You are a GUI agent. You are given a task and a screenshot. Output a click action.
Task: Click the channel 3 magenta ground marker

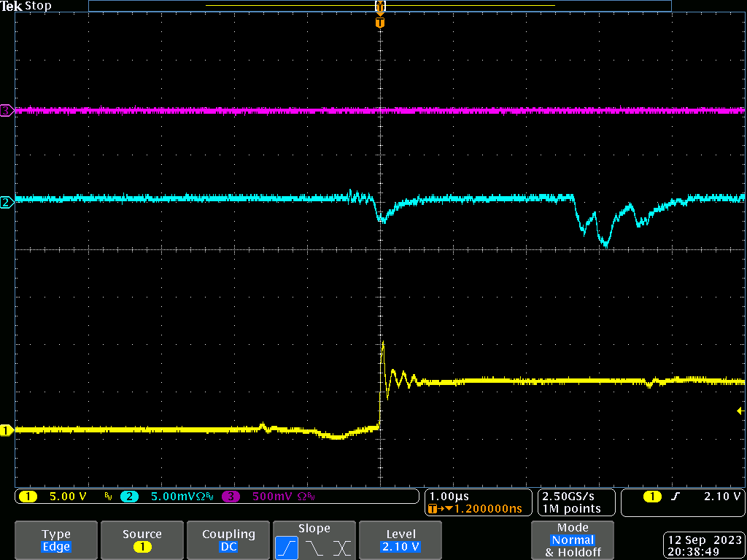7,111
